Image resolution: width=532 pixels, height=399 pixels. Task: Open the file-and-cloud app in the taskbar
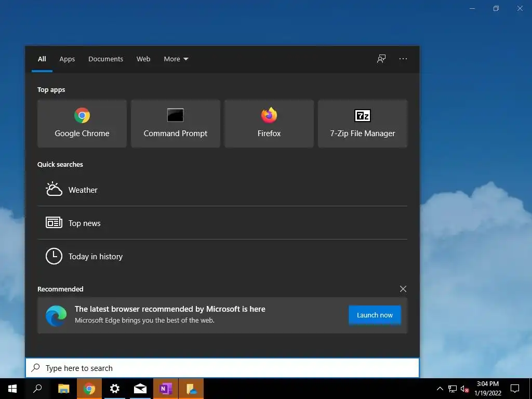[191, 389]
